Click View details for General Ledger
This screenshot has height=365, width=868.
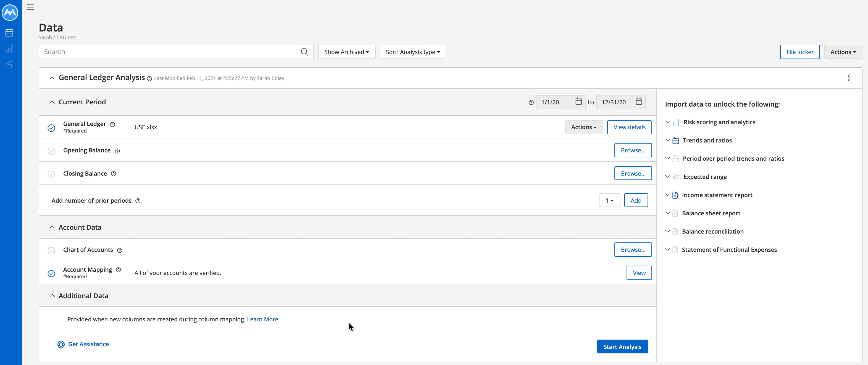tap(629, 127)
